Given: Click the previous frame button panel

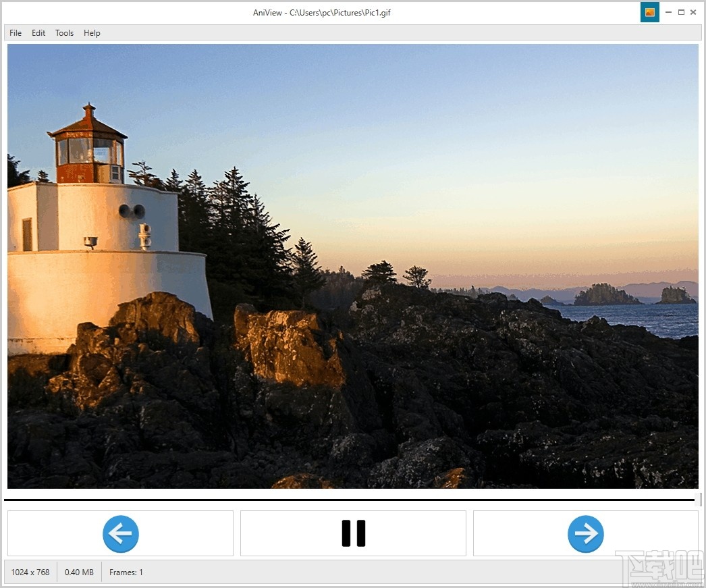Looking at the screenshot, I should (120, 533).
